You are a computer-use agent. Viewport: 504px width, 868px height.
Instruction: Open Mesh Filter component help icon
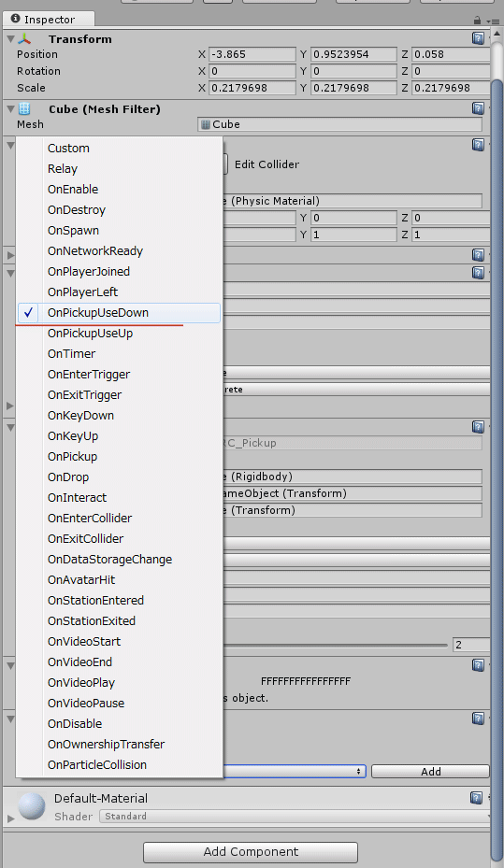pyautogui.click(x=478, y=108)
